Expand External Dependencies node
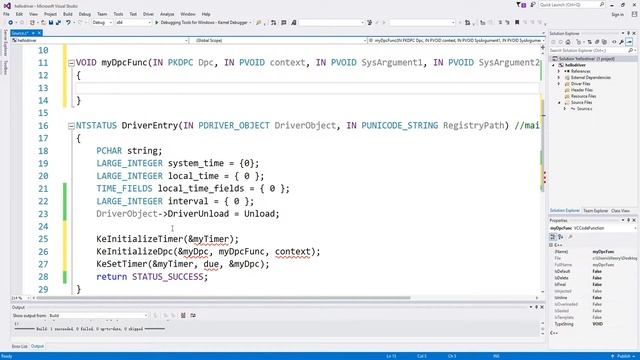 559,78
